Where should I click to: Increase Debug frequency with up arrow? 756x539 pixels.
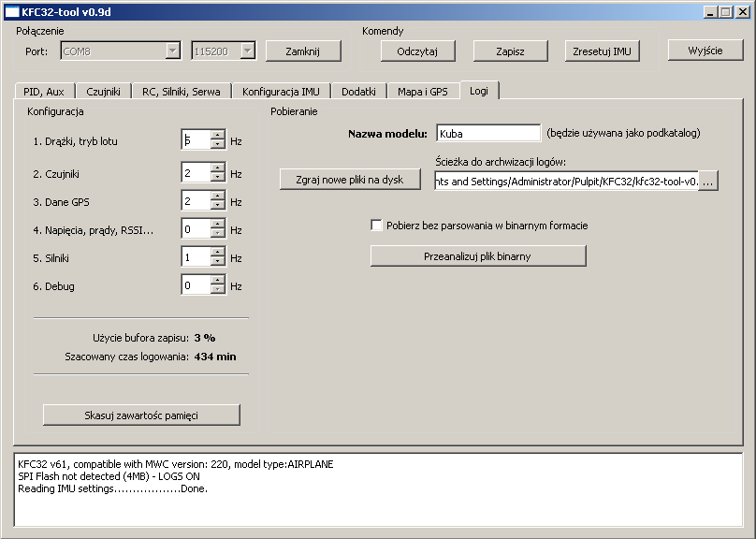point(218,281)
